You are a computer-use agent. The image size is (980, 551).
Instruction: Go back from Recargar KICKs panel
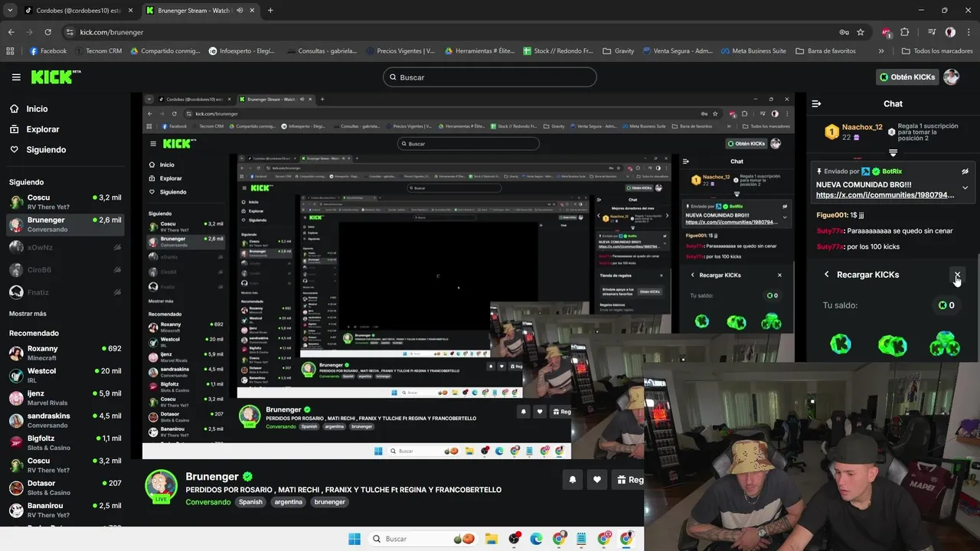tap(827, 274)
